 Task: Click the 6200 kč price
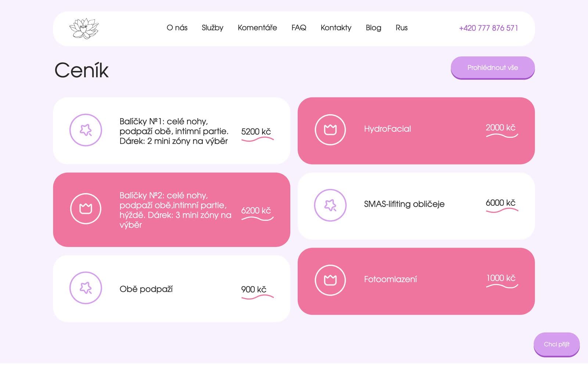click(256, 210)
